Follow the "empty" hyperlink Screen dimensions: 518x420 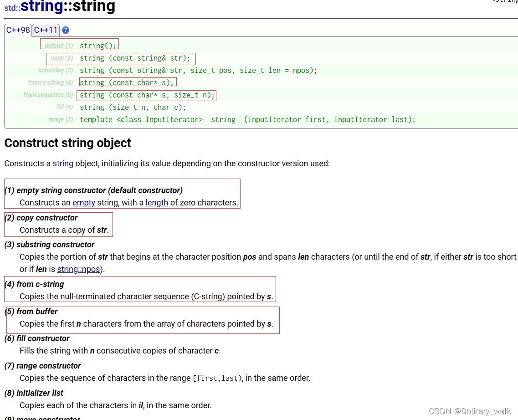(84, 203)
